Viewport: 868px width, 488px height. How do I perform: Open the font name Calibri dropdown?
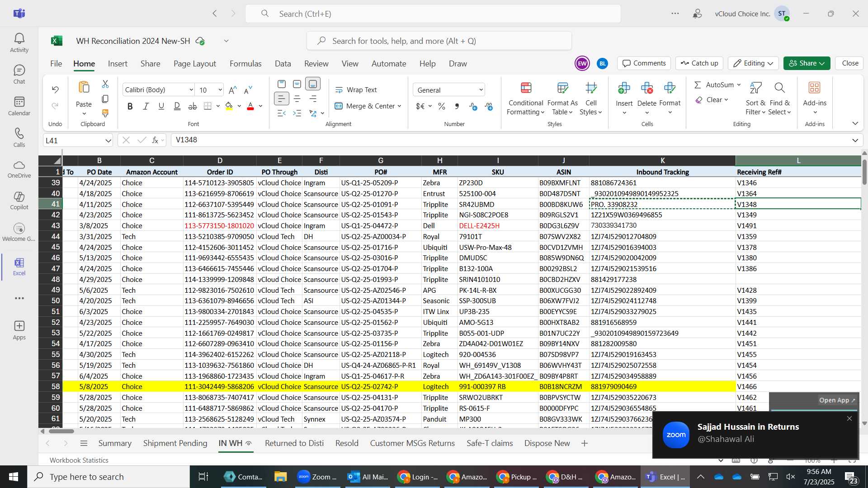coord(191,90)
